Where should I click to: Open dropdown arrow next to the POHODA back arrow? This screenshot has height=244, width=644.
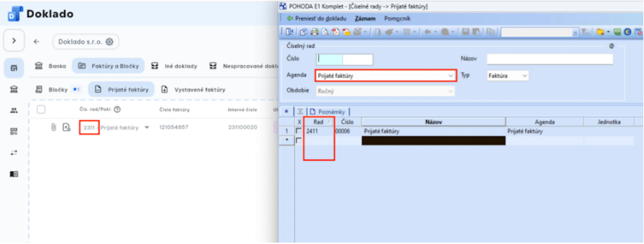point(435,32)
